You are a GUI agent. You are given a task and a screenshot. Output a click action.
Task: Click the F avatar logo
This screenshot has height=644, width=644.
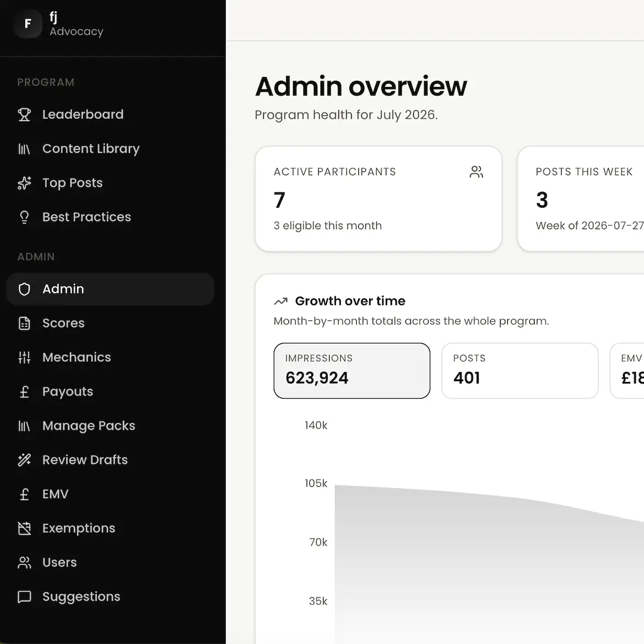[x=28, y=24]
